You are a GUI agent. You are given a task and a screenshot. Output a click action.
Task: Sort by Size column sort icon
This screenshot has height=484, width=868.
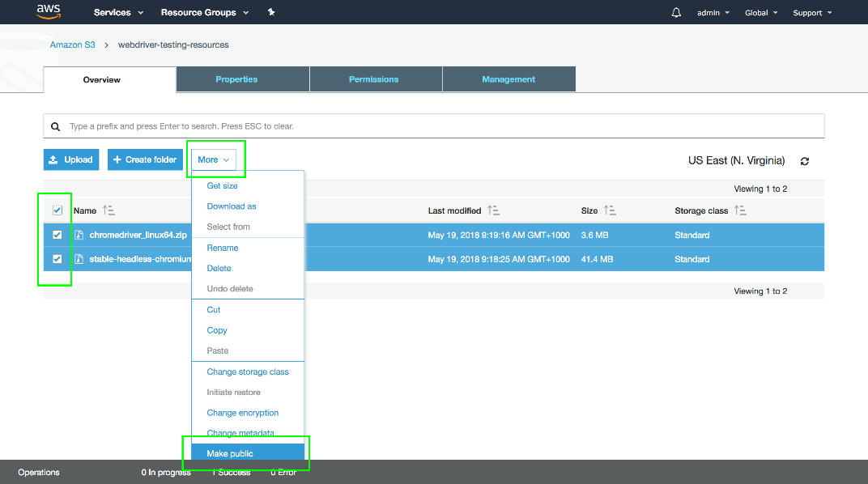pyautogui.click(x=611, y=210)
